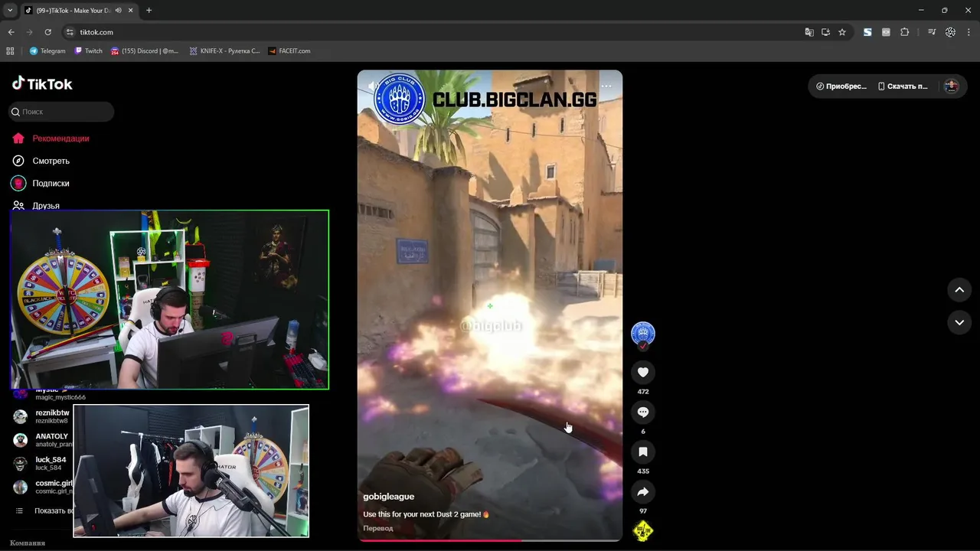Open the gobigleague author avatar beside video
The image size is (980, 551).
pos(643,334)
